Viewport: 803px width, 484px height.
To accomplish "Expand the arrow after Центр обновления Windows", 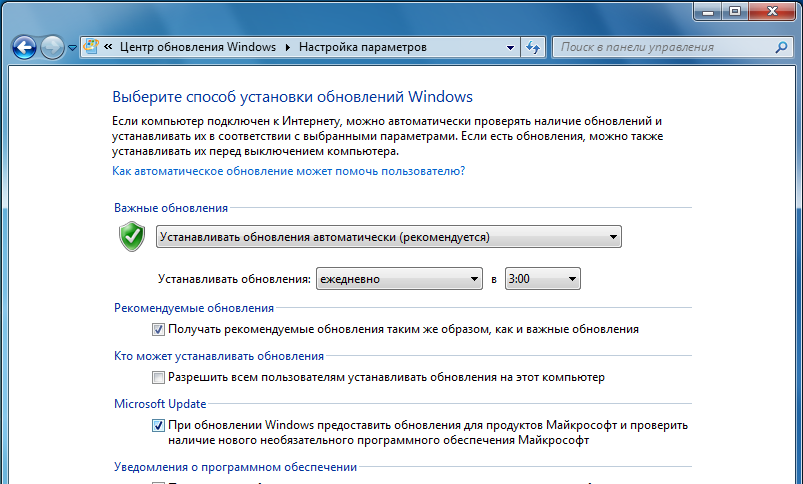I will pyautogui.click(x=287, y=47).
